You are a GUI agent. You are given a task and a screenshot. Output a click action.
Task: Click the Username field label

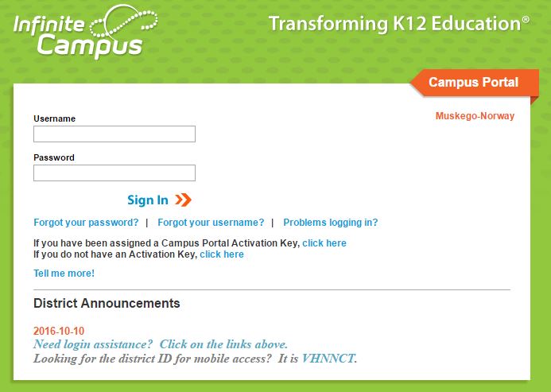55,118
